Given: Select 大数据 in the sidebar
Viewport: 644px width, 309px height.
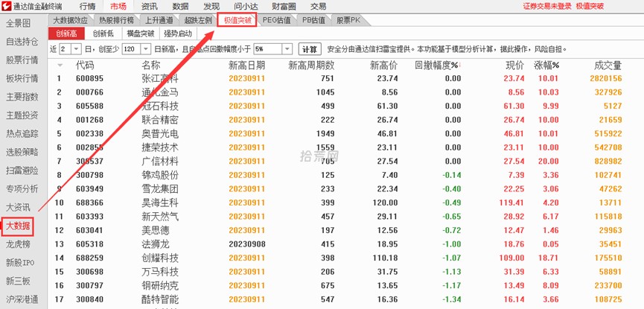Looking at the screenshot, I should [x=18, y=226].
